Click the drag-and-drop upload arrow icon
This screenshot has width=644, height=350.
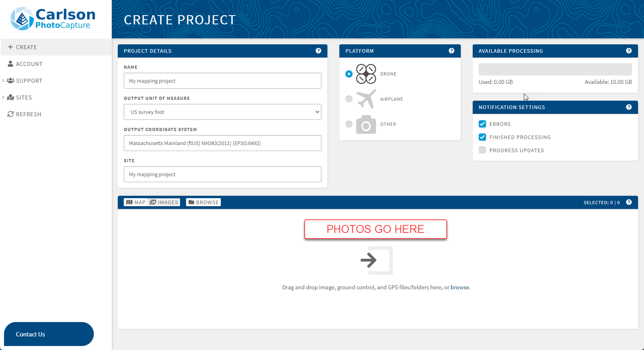376,260
